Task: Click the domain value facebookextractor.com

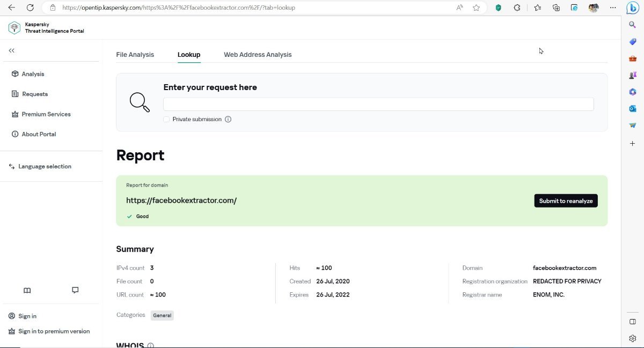Action: [x=565, y=268]
